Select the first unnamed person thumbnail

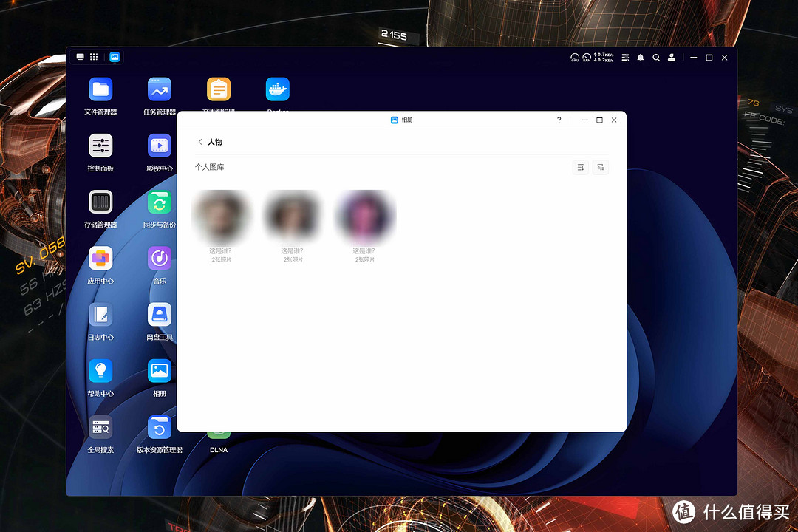[x=220, y=216]
